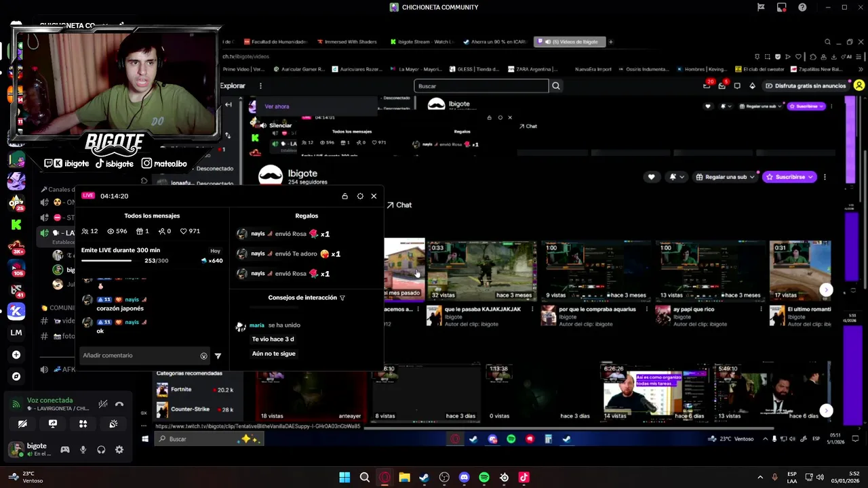Open the Chat popout link
Viewport: 868px width, 488px height.
pos(399,205)
